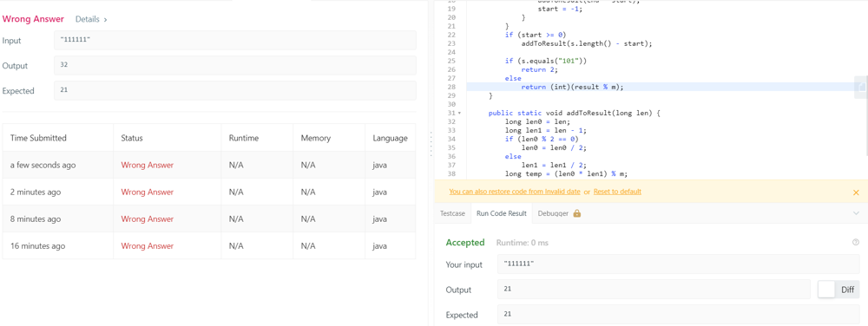
Task: Click the code line 'if (s.equals("101"))'
Action: click(545, 61)
